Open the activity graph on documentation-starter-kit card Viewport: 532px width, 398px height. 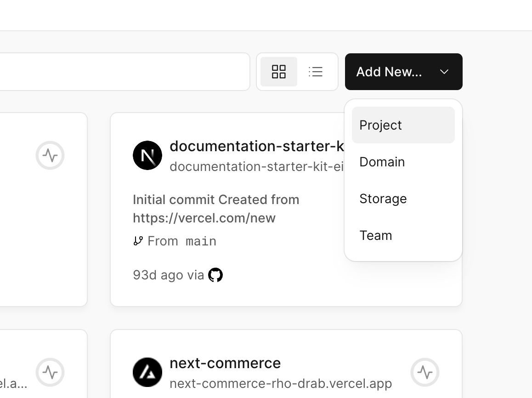point(425,155)
